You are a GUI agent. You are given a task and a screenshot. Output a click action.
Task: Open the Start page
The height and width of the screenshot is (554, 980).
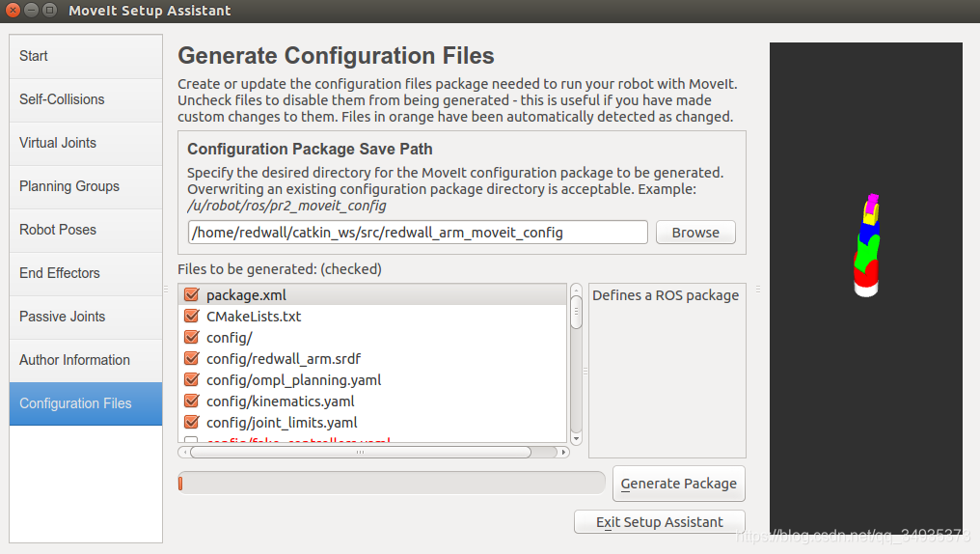86,56
